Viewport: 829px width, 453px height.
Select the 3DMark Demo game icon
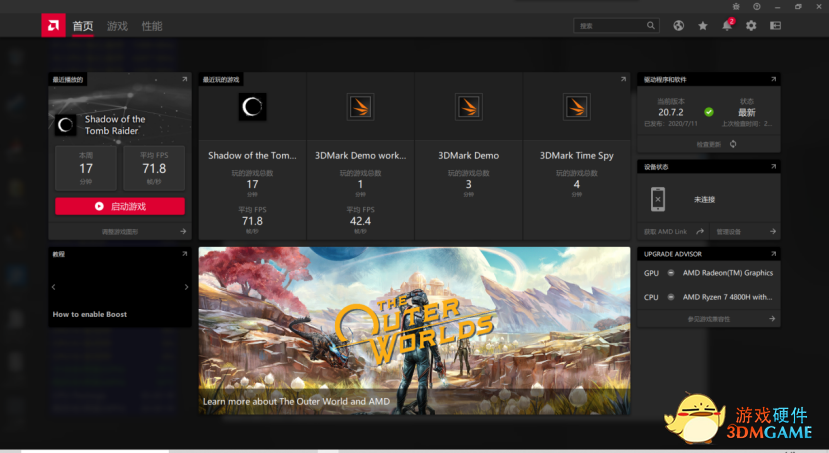[x=468, y=107]
